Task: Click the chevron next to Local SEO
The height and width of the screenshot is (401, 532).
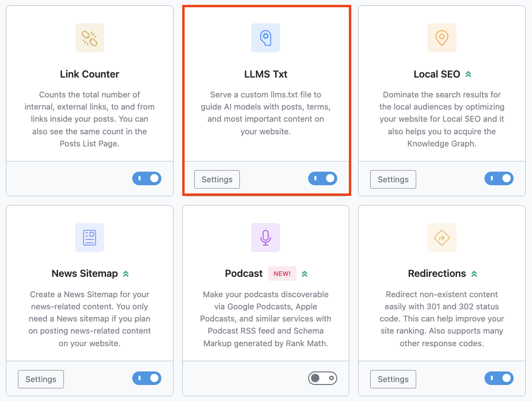Action: pyautogui.click(x=469, y=74)
